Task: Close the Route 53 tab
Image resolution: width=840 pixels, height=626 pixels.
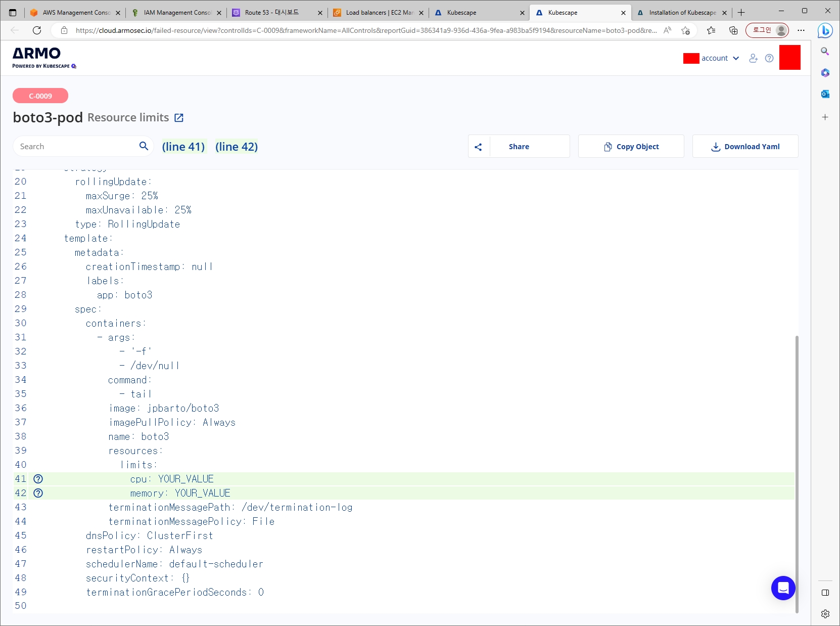Action: (x=320, y=13)
